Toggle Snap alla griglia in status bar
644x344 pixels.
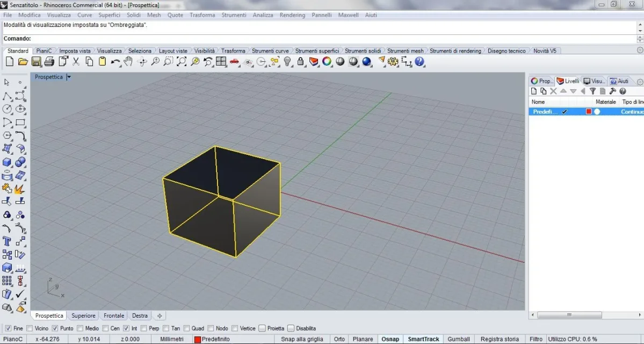pos(302,339)
